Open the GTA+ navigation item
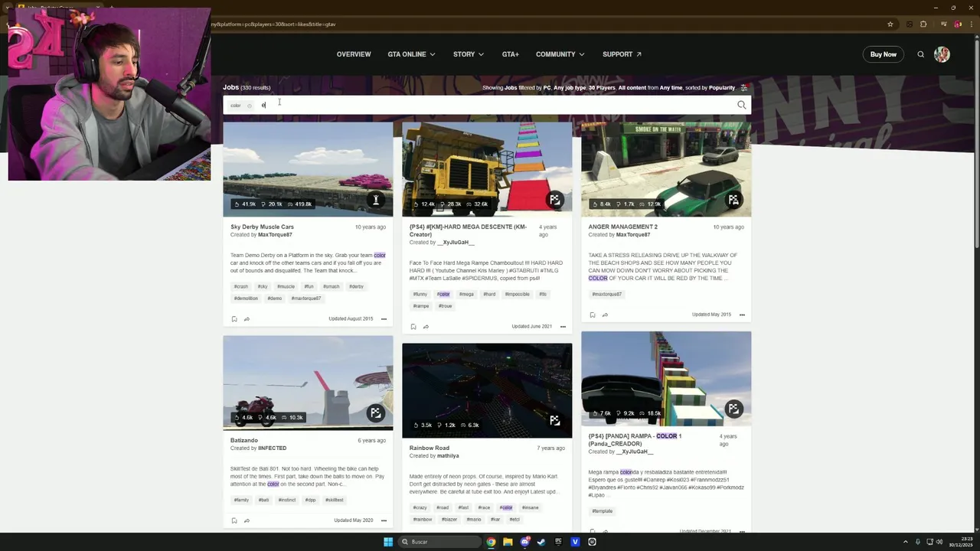 click(x=511, y=54)
